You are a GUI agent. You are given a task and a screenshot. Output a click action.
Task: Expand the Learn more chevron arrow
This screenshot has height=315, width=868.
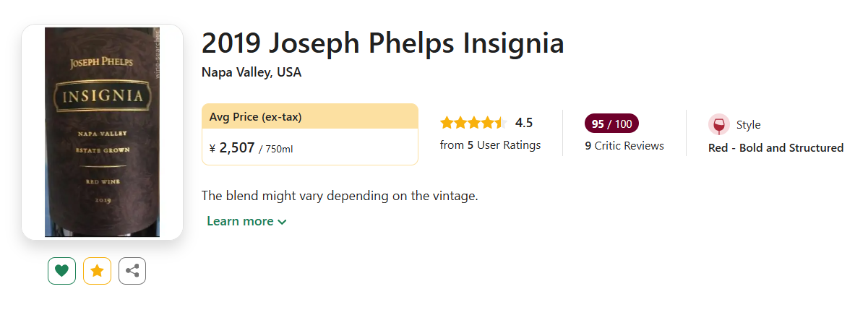pyautogui.click(x=282, y=222)
